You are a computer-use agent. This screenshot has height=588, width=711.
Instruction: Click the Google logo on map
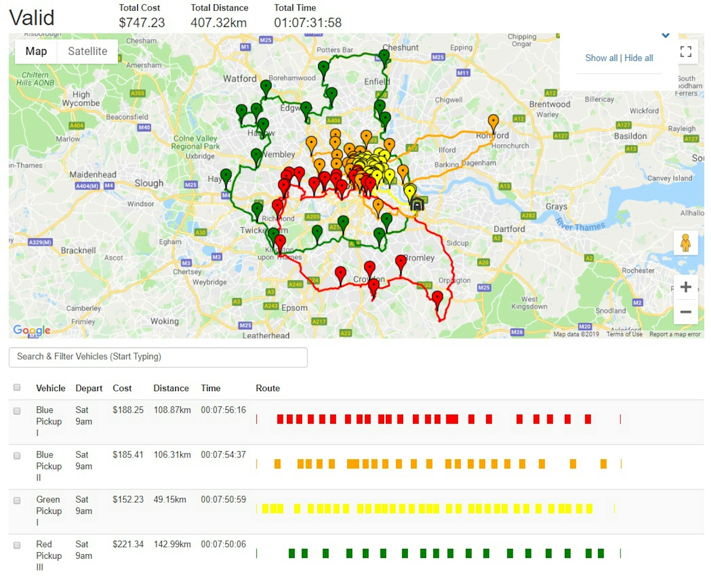(x=32, y=330)
